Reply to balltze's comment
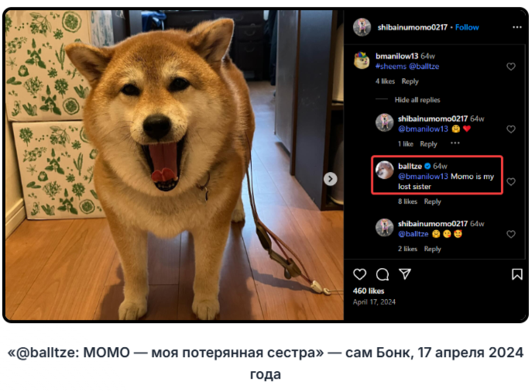Image resolution: width=532 pixels, height=392 pixels. 432,201
